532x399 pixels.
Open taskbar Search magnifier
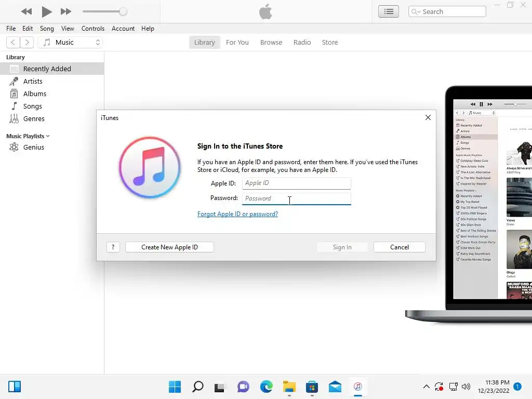pos(198,387)
